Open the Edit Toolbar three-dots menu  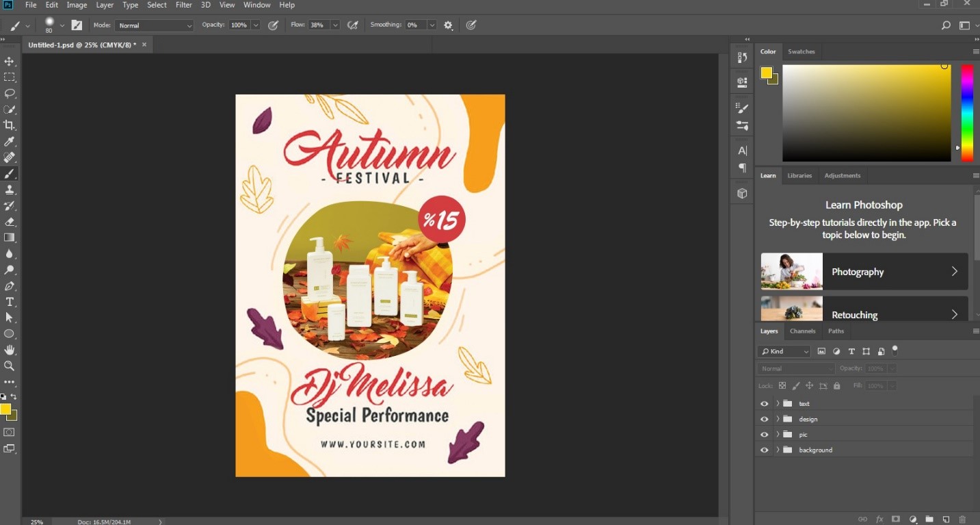[10, 382]
